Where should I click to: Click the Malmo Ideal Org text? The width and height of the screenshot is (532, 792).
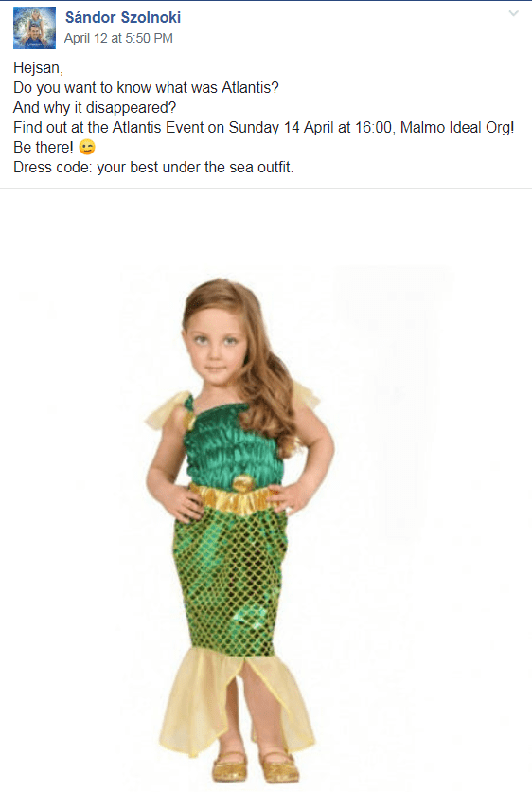(x=457, y=127)
